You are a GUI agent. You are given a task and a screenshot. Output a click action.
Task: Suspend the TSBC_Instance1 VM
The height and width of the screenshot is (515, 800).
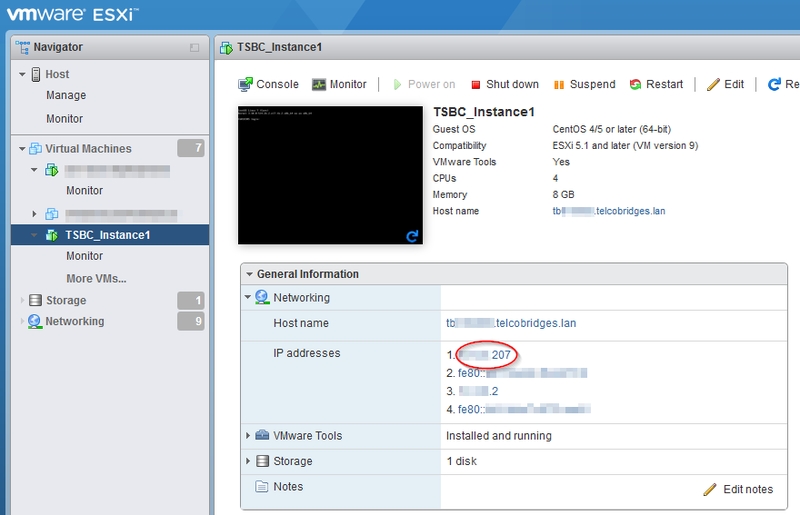(x=584, y=85)
